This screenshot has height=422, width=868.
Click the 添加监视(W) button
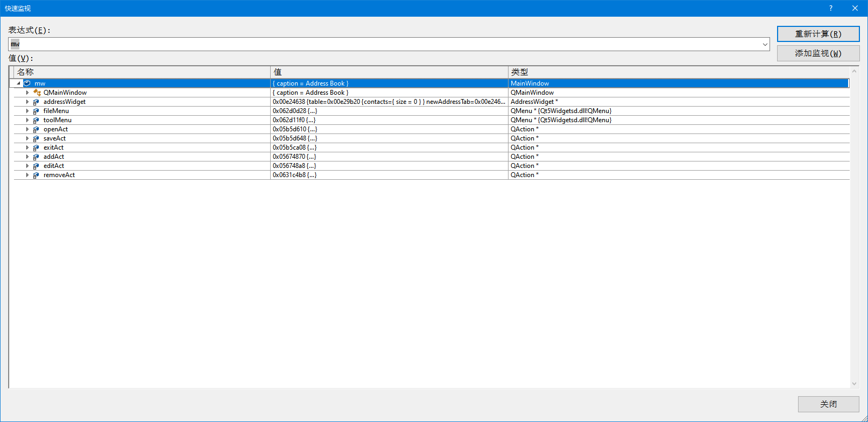pyautogui.click(x=818, y=53)
